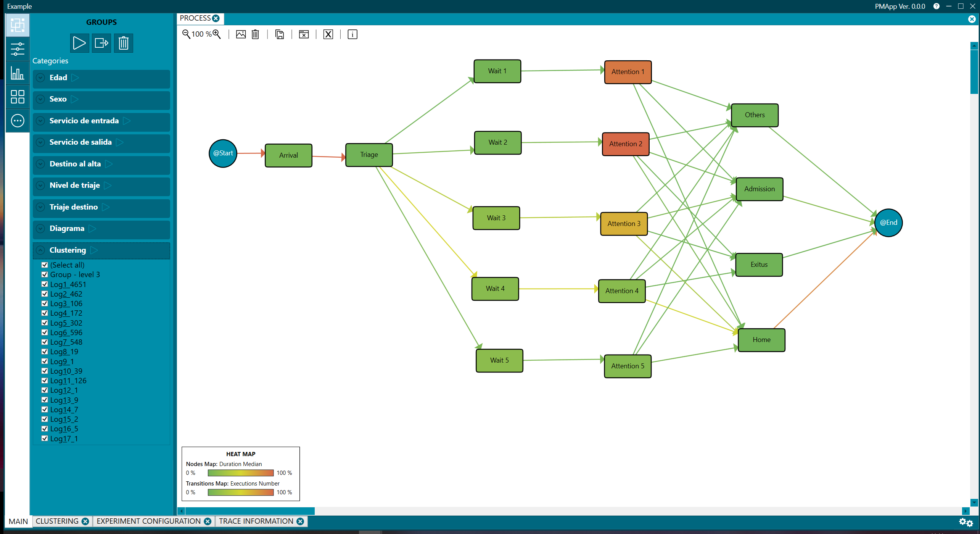Viewport: 980px width, 534px height.
Task: Expand Triaje destino chevron
Action: point(40,207)
